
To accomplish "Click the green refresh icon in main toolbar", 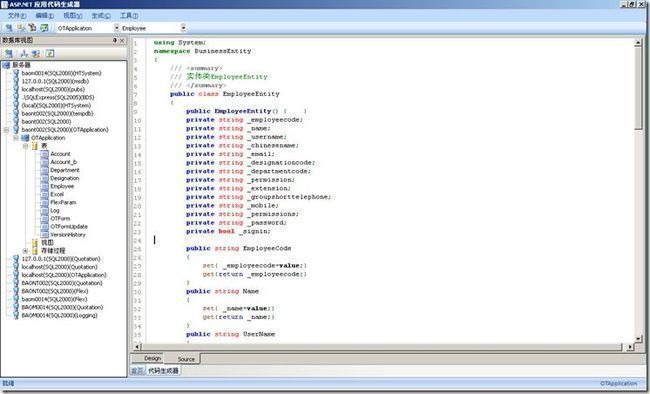I will [x=44, y=28].
